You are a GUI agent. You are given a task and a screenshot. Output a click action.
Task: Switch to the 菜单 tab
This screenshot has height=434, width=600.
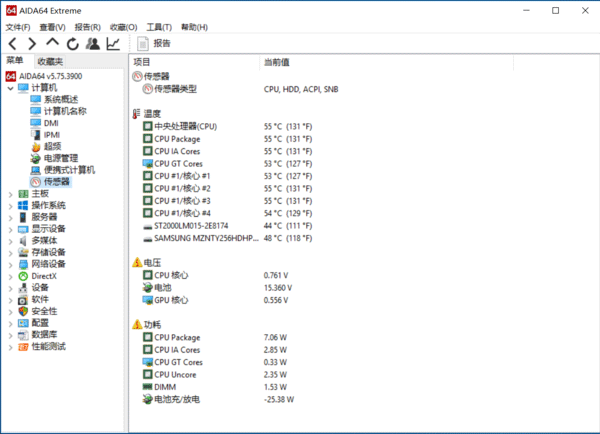tap(15, 60)
